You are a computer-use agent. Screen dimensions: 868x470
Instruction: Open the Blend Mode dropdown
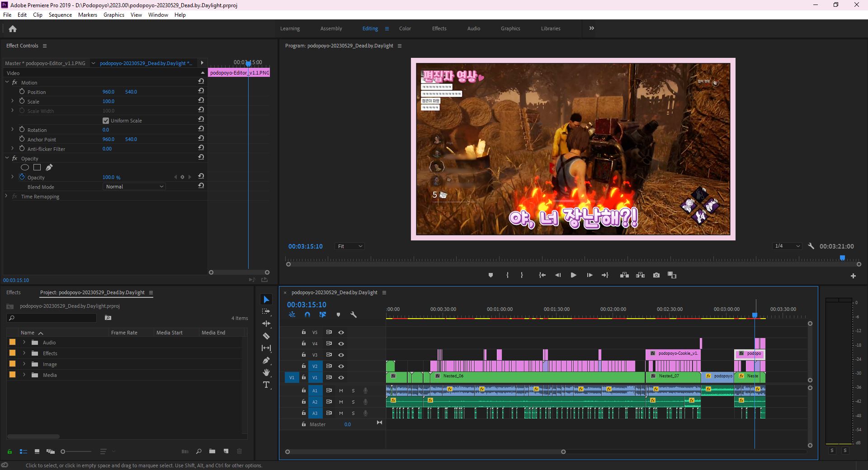(x=134, y=187)
